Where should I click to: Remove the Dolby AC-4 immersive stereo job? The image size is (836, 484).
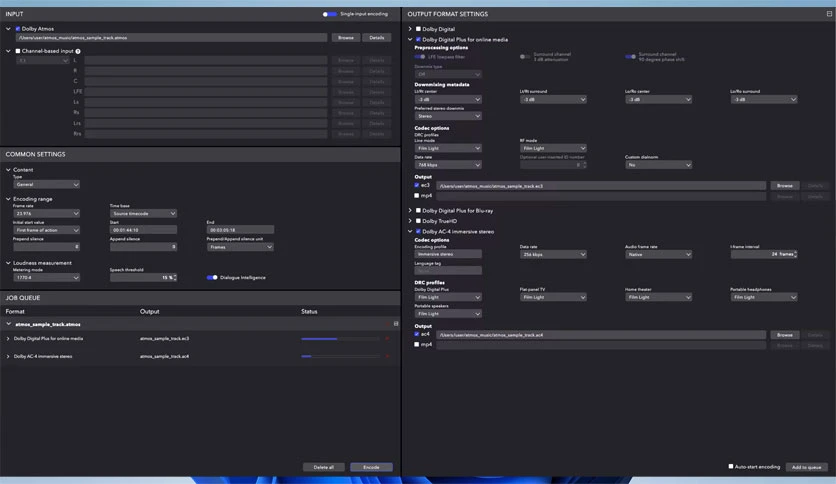(x=387, y=356)
